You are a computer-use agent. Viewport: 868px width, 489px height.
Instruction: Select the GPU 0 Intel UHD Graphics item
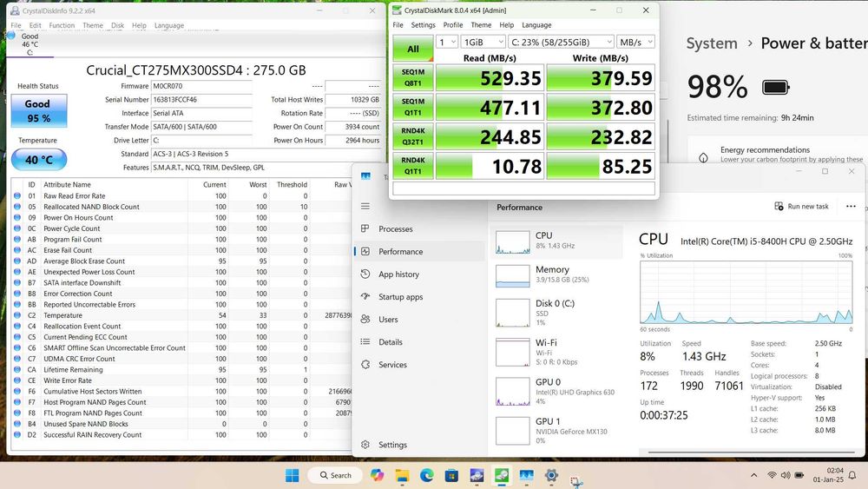click(556, 391)
